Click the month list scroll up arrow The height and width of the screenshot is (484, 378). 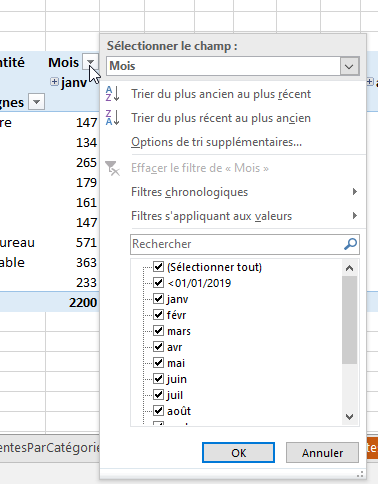(349, 268)
